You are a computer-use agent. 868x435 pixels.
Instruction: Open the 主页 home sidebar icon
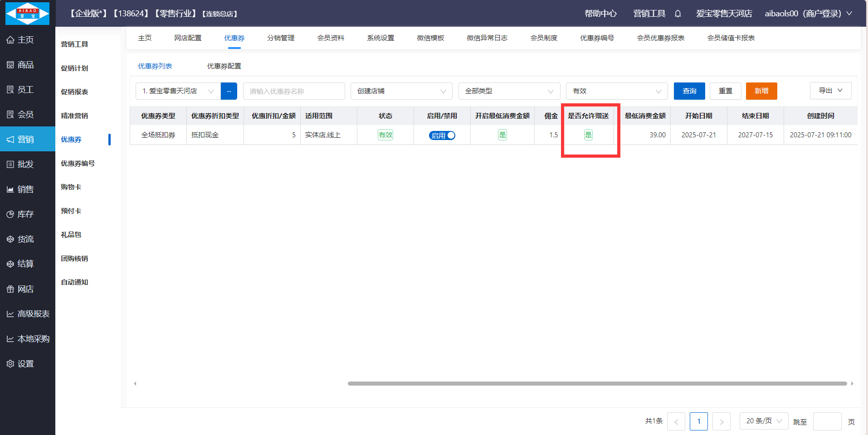(10, 40)
